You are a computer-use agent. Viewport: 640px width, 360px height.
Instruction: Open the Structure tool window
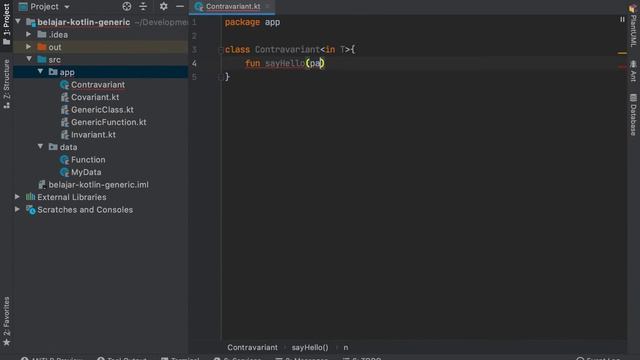coord(7,84)
